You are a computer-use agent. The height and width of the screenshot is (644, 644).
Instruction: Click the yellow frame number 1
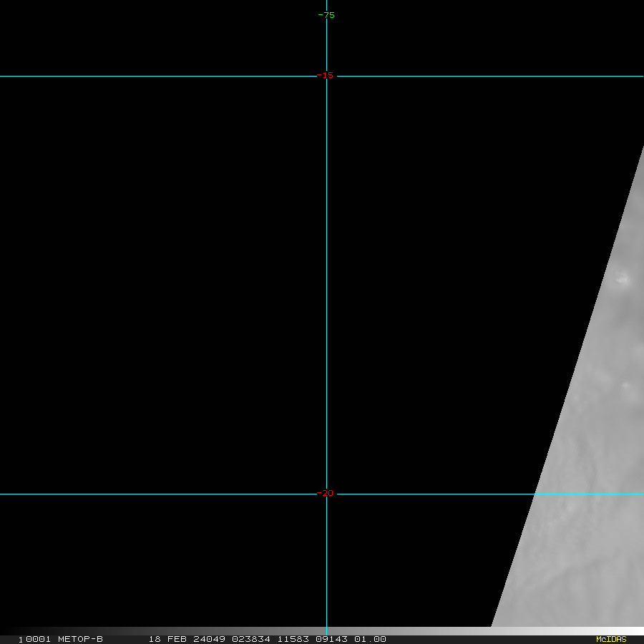click(21, 639)
